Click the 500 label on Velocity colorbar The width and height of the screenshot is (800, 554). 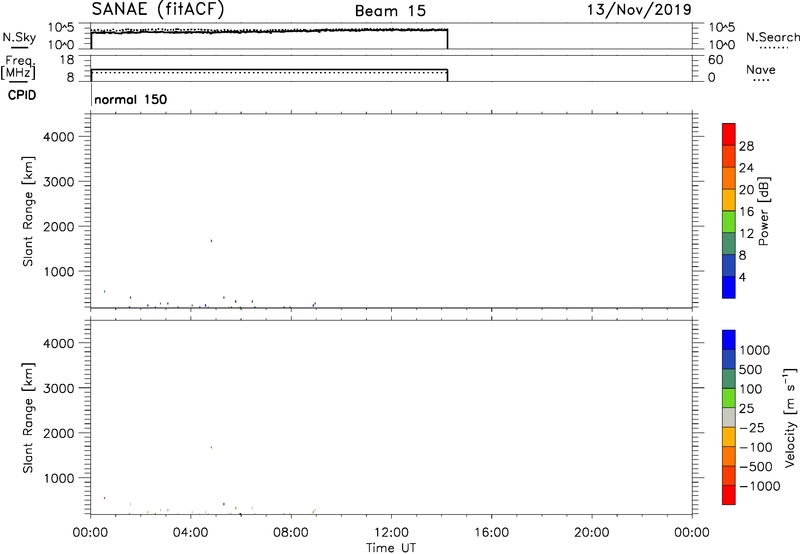pyautogui.click(x=751, y=369)
